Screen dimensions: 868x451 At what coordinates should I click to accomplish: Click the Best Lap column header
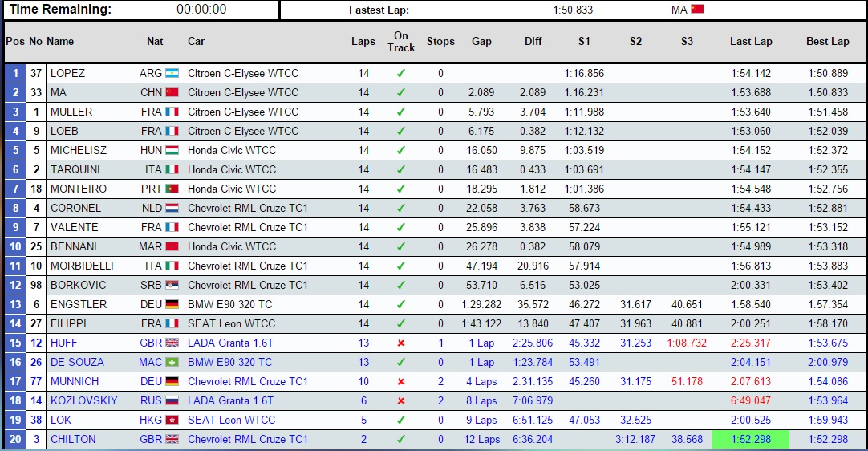pos(827,42)
